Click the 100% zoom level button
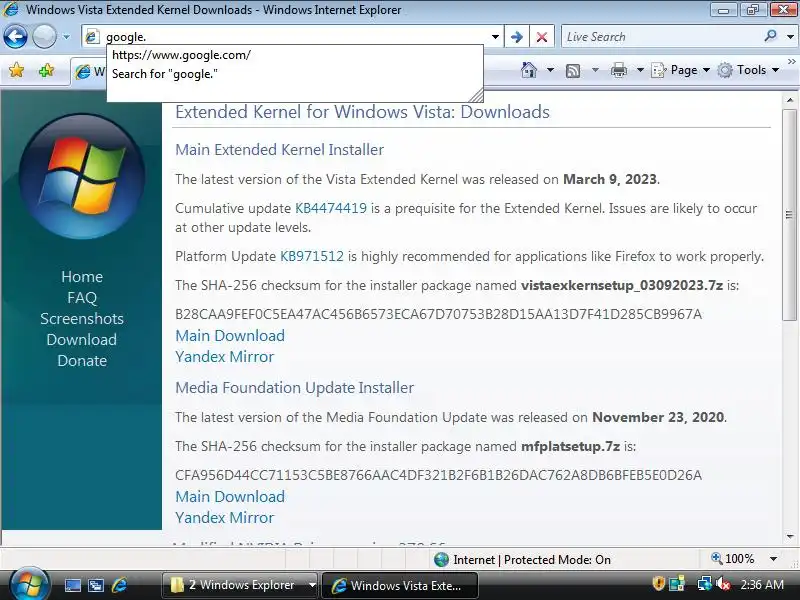The width and height of the screenshot is (800, 600). click(x=733, y=559)
